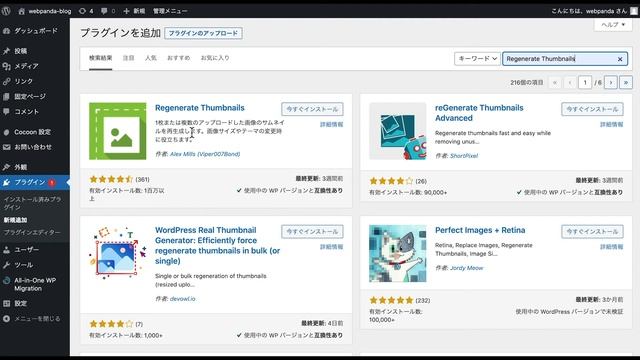Screen dimensions: 640x360
Task: Install reGenerate Thumbnails Advanced now
Action: coord(592,109)
